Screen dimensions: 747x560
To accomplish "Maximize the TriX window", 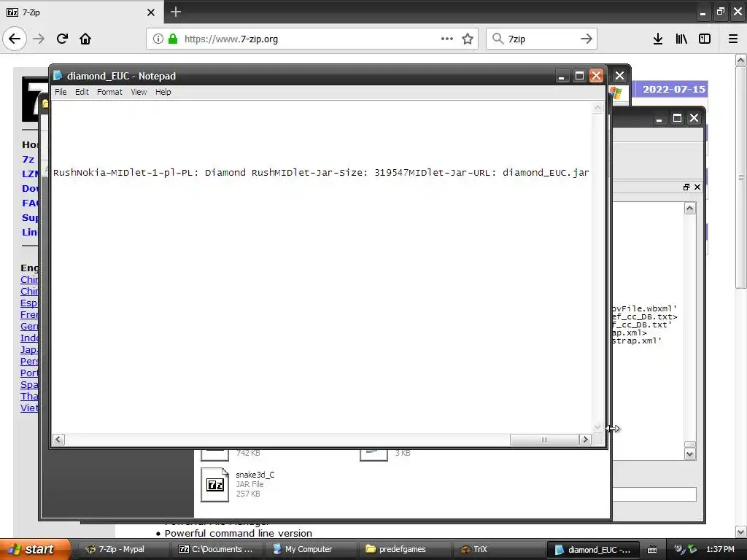I will 677,118.
